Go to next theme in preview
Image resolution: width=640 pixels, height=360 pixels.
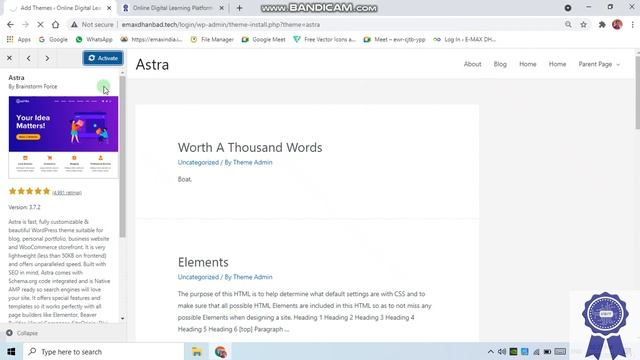pyautogui.click(x=47, y=58)
